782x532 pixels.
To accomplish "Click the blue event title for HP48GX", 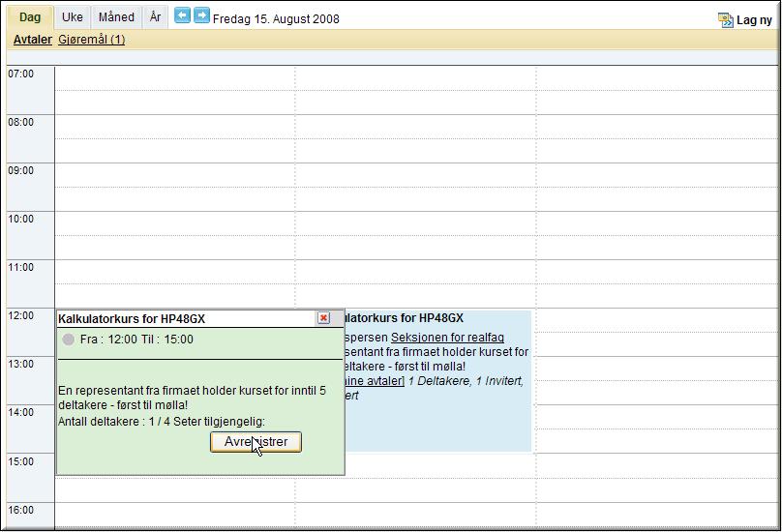I will (404, 318).
